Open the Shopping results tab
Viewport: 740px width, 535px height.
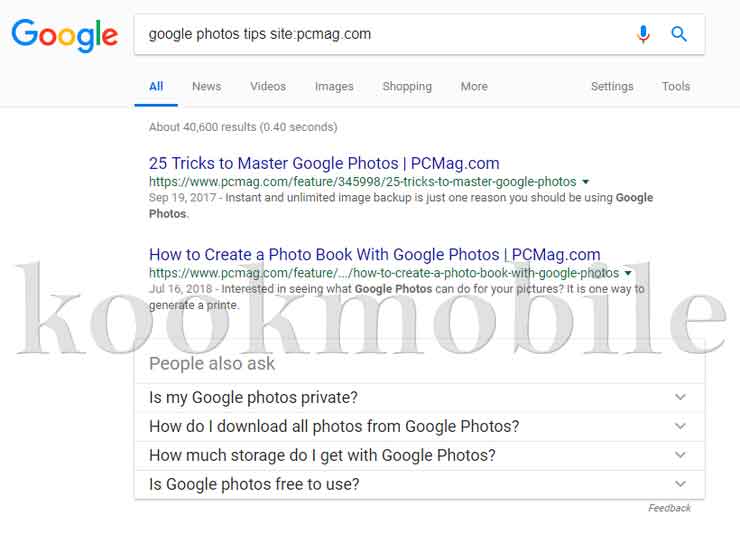point(407,86)
